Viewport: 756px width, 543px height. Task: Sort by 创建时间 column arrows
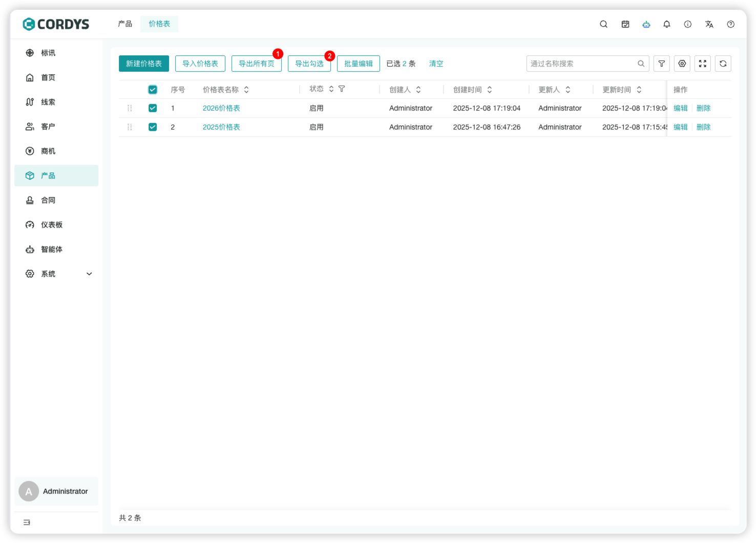490,90
